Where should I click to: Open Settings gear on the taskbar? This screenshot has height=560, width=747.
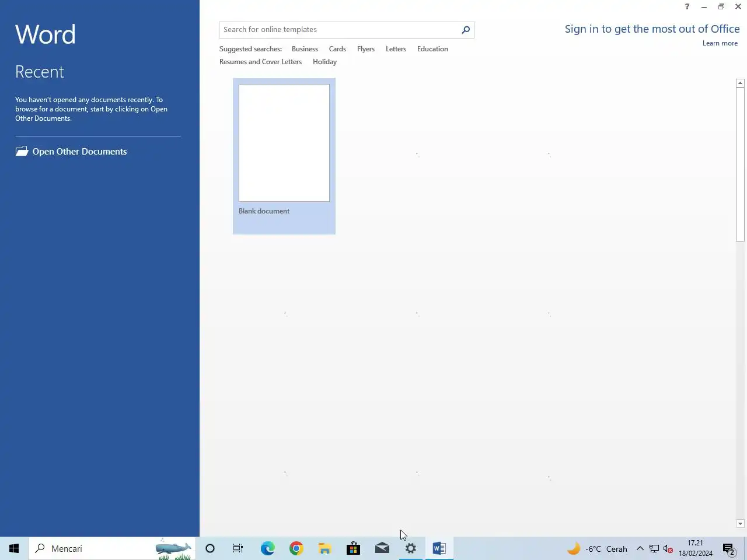coord(411,548)
